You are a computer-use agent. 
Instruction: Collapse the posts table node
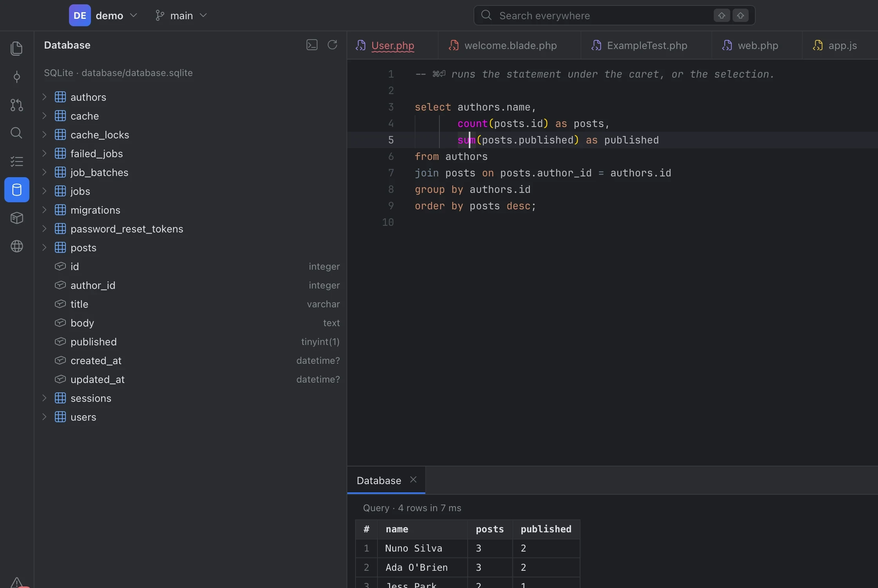44,247
